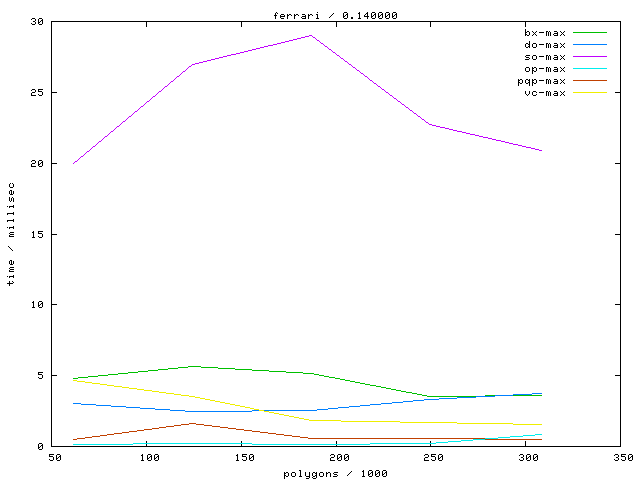The width and height of the screenshot is (640, 480).
Task: Click the x-axis tick label 200
Action: pyautogui.click(x=338, y=458)
